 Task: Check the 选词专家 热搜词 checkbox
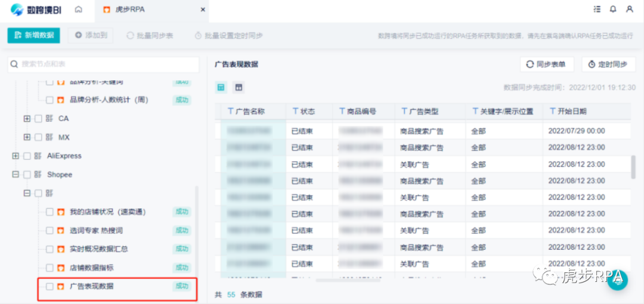49,231
